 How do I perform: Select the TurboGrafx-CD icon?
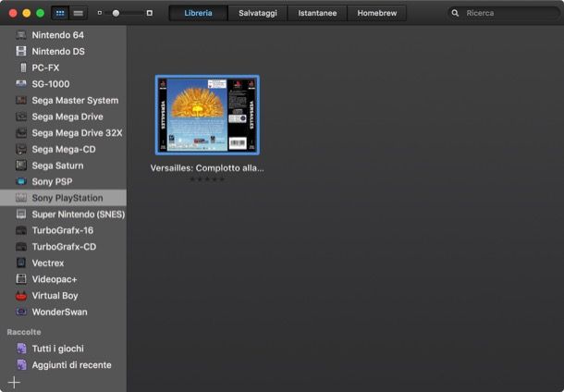pos(21,247)
